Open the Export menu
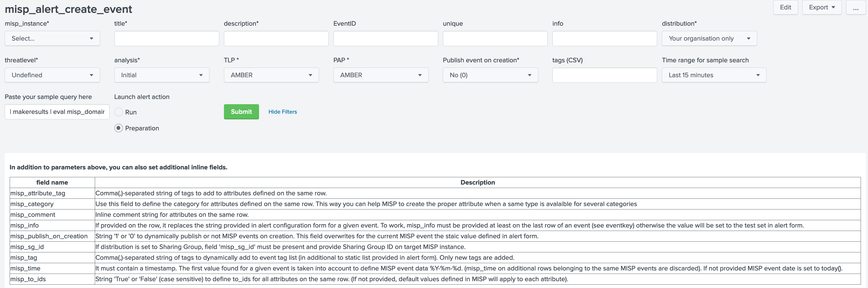868x288 pixels. click(x=821, y=7)
